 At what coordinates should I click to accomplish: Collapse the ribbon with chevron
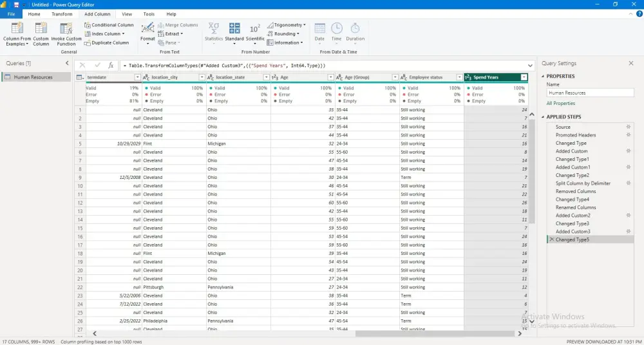(632, 14)
